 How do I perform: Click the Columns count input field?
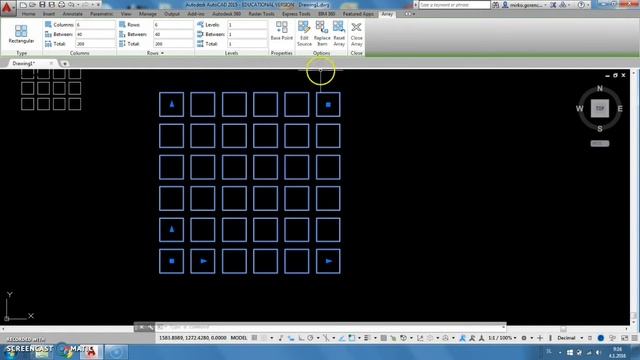[95, 25]
